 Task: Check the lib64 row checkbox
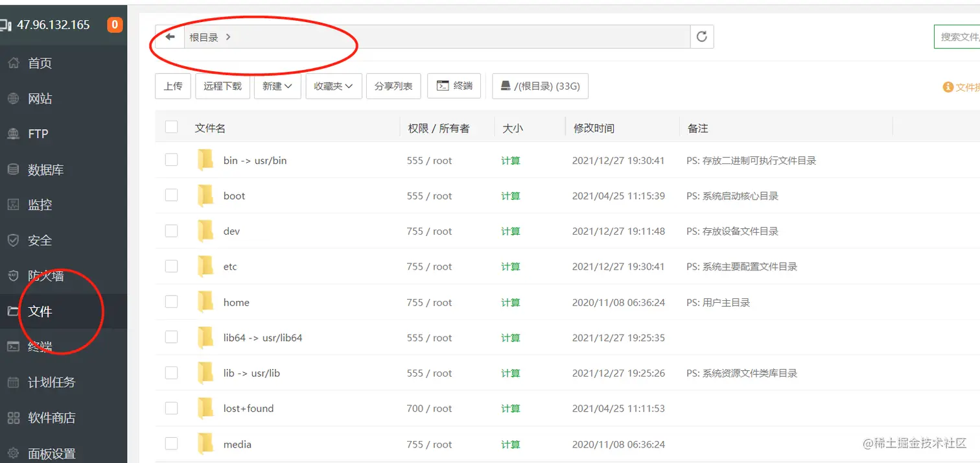(171, 337)
